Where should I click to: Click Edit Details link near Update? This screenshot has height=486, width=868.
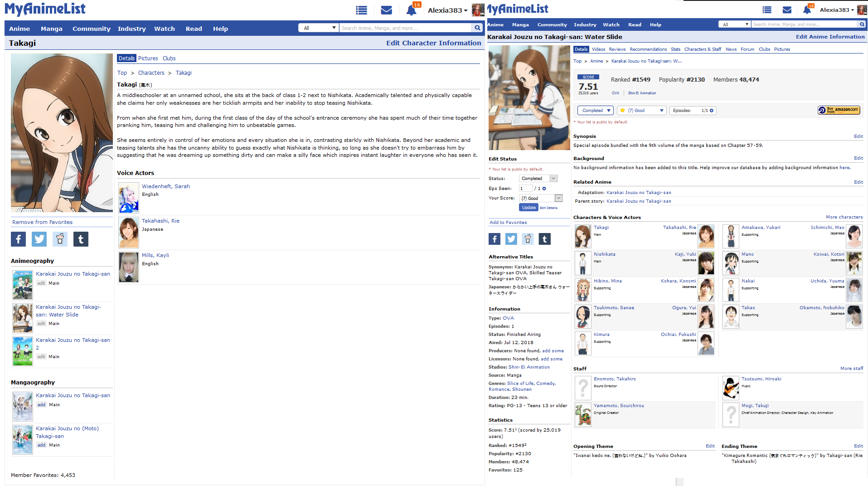tap(548, 208)
